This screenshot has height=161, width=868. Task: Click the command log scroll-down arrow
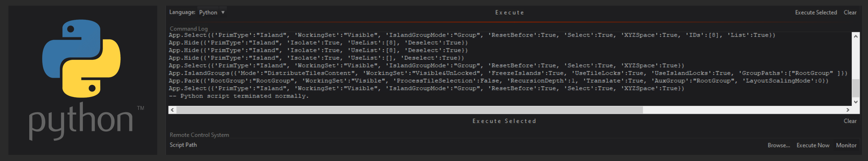click(x=855, y=102)
